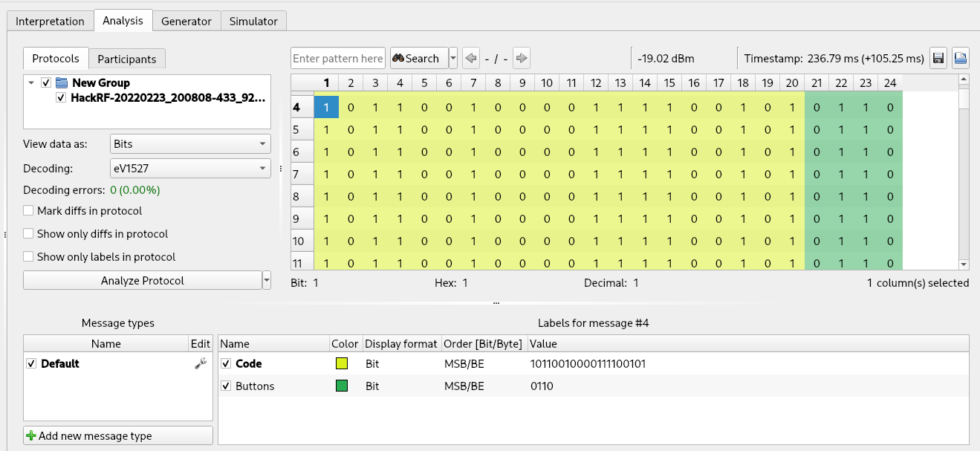Uncheck the Buttons label checkbox
This screenshot has height=451, width=980.
point(226,386)
